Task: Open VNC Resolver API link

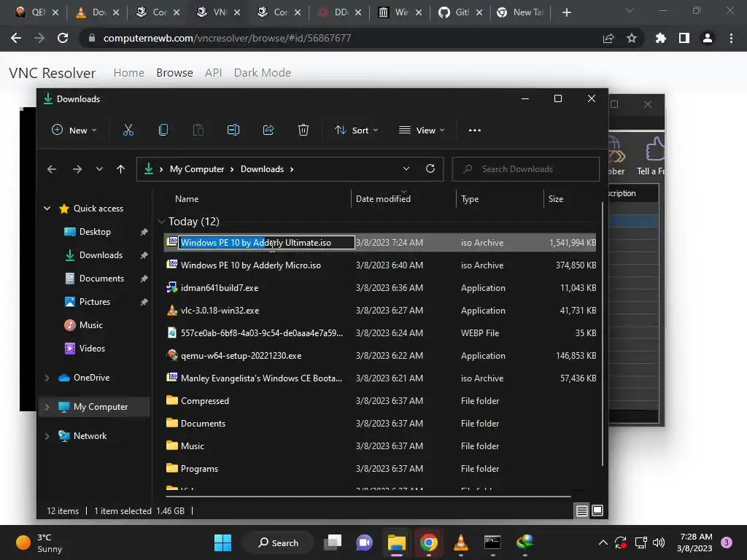Action: (x=214, y=73)
